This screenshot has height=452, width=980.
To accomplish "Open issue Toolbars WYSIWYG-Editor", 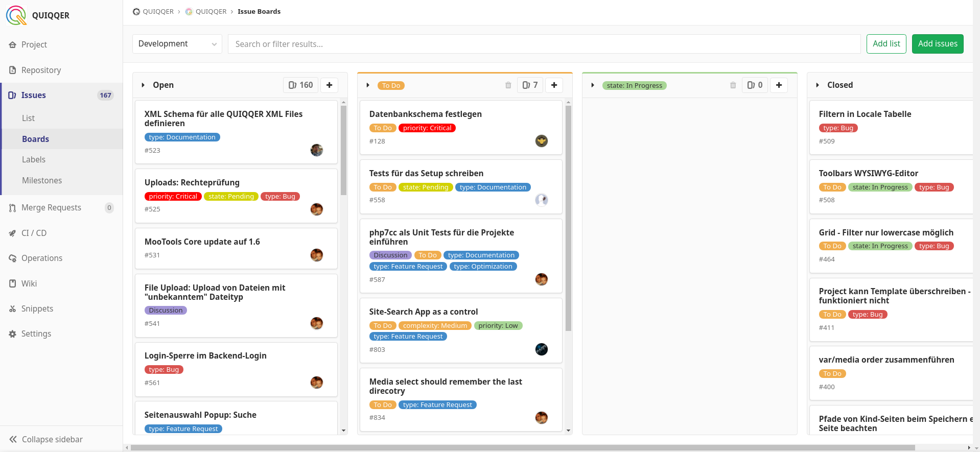I will coord(868,173).
